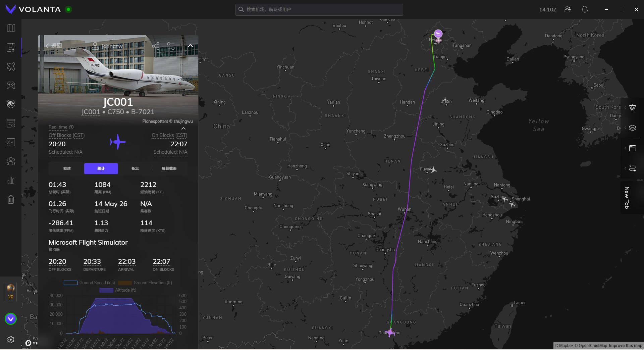Open flight options sliders icon

click(171, 46)
